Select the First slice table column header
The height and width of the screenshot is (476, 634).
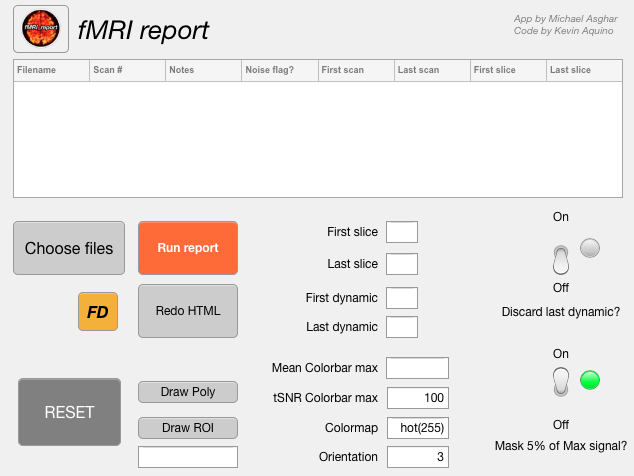point(508,70)
